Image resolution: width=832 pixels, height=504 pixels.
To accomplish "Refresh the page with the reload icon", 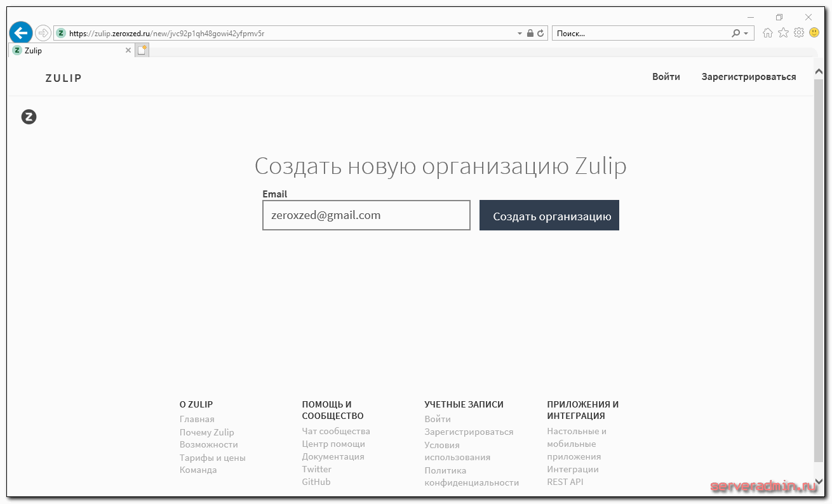I will pyautogui.click(x=540, y=34).
